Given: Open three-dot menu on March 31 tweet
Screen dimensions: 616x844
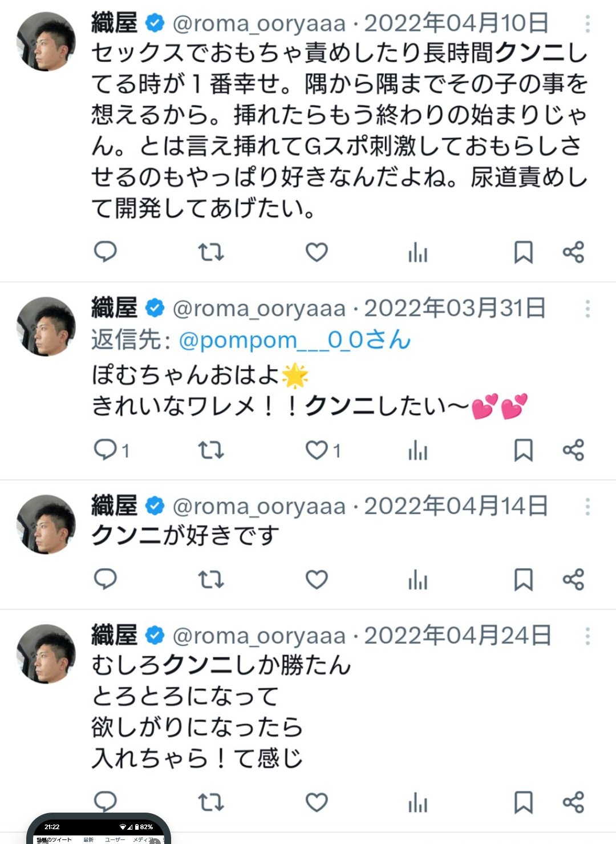Looking at the screenshot, I should click(587, 309).
